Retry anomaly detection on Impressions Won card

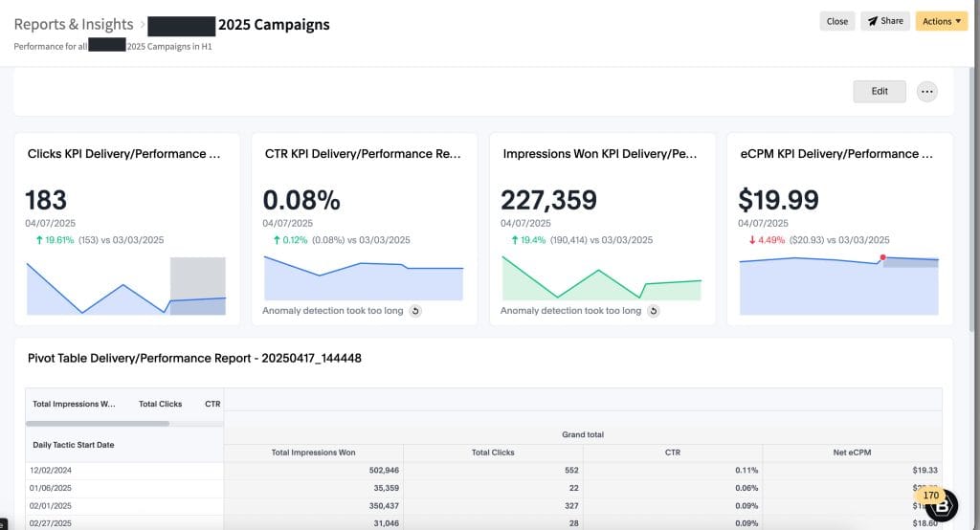click(653, 311)
